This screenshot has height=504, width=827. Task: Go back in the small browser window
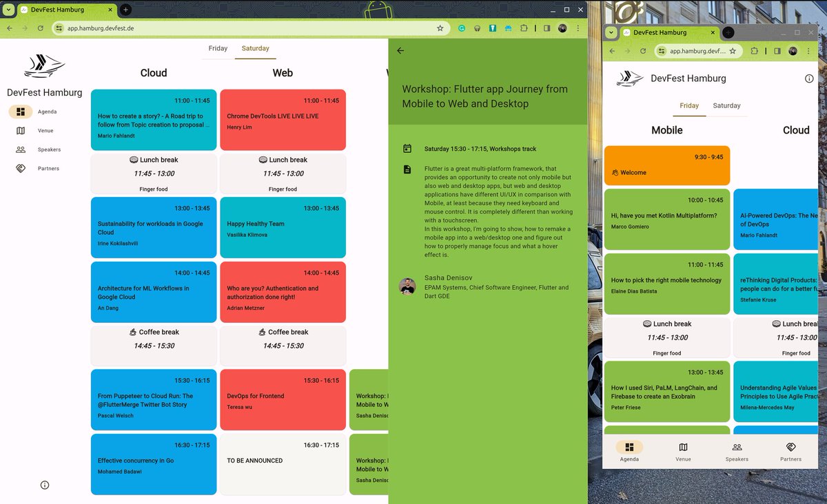(612, 51)
